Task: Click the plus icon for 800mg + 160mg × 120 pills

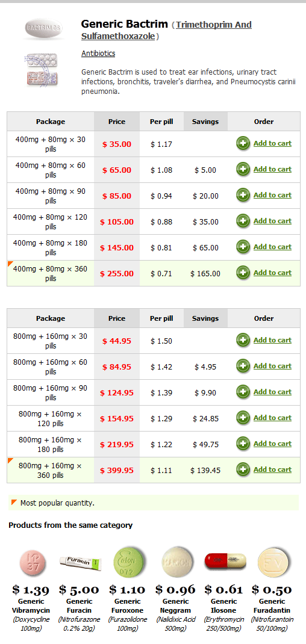Action: (243, 418)
